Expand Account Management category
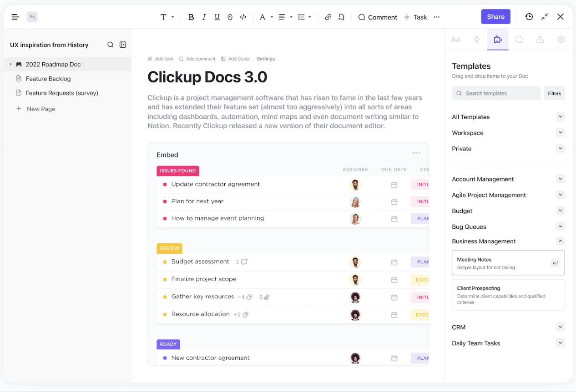Viewport: 576px width, 392px height. tap(561, 179)
